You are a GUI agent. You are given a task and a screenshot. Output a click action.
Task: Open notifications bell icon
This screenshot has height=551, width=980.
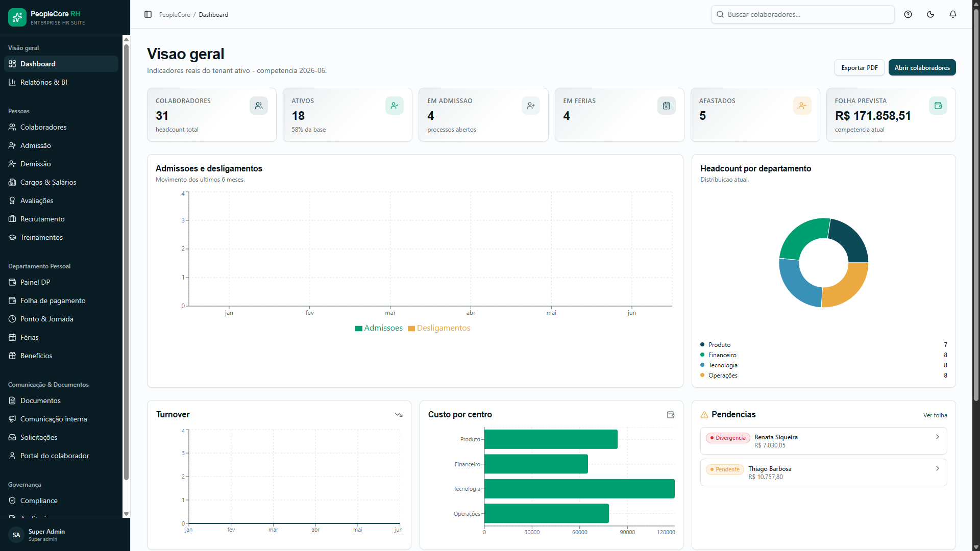coord(953,14)
